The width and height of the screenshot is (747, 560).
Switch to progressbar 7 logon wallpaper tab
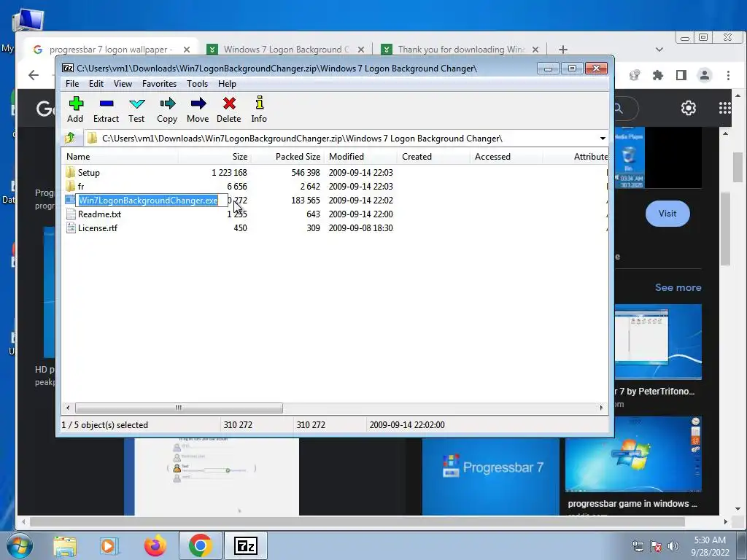(111, 50)
